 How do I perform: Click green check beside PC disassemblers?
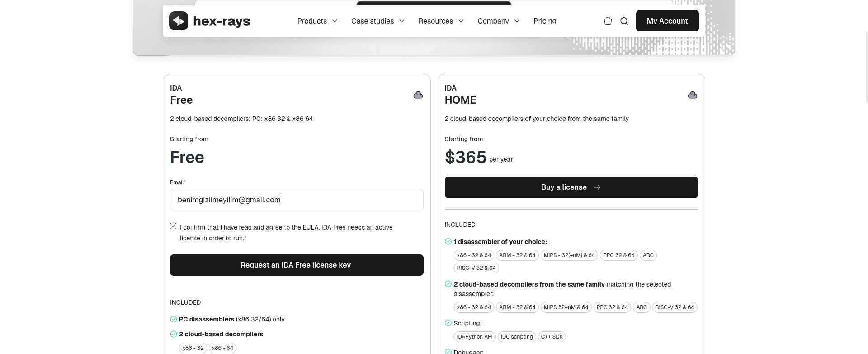(174, 319)
